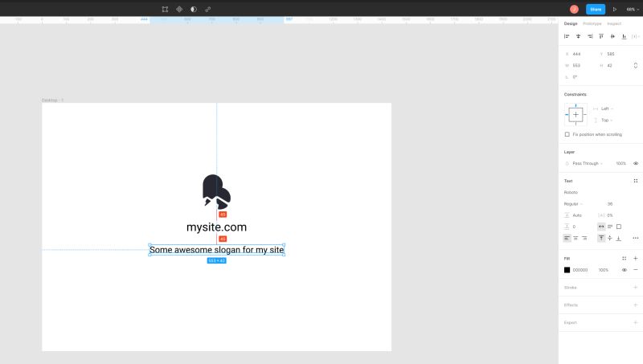Set text vertical align top
The width and height of the screenshot is (643, 364).
601,238
